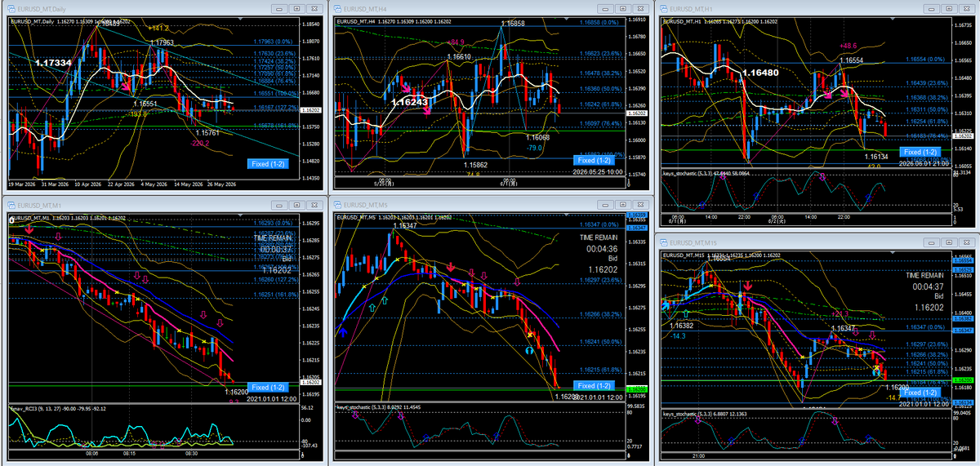980x466 pixels.
Task: Select the 1.17334 label on Daily chart
Action: (53, 62)
